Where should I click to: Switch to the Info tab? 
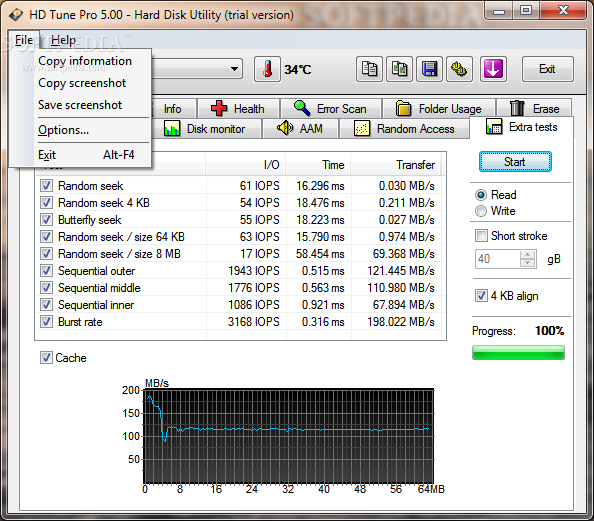pyautogui.click(x=172, y=109)
